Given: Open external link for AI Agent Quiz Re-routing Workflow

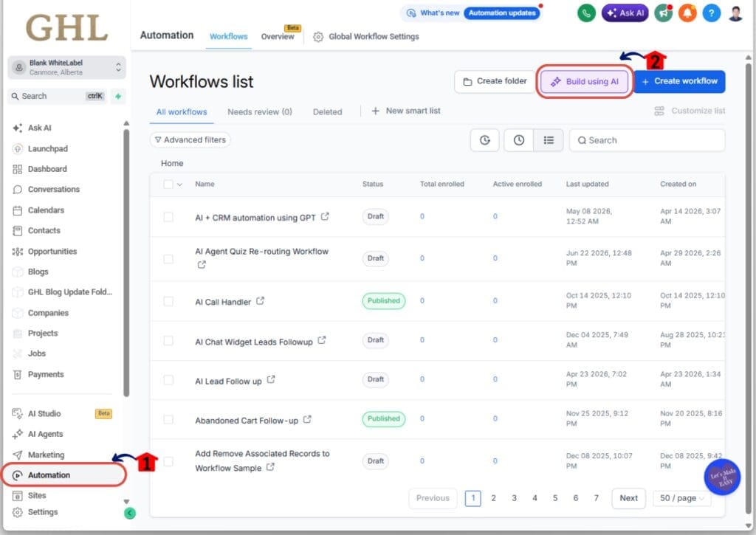Looking at the screenshot, I should point(202,264).
